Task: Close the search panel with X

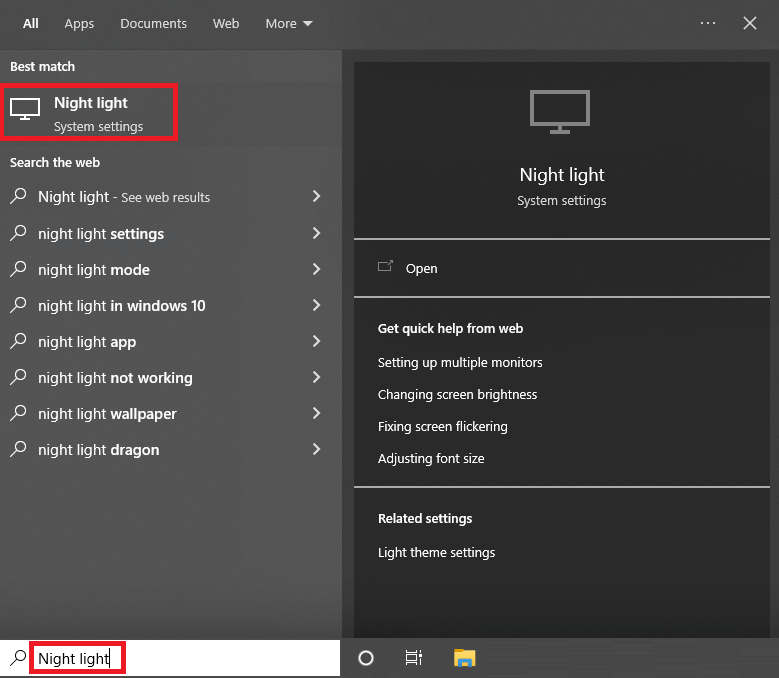Action: click(x=750, y=23)
